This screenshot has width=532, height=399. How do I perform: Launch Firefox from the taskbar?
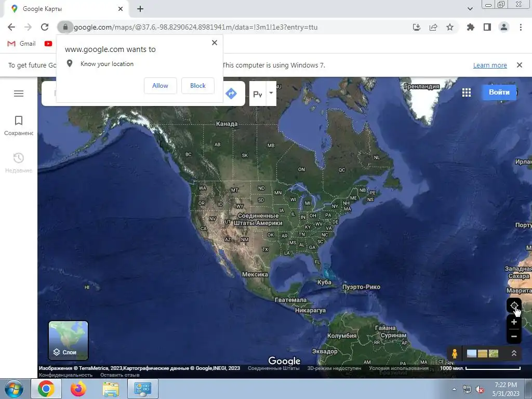(78, 389)
